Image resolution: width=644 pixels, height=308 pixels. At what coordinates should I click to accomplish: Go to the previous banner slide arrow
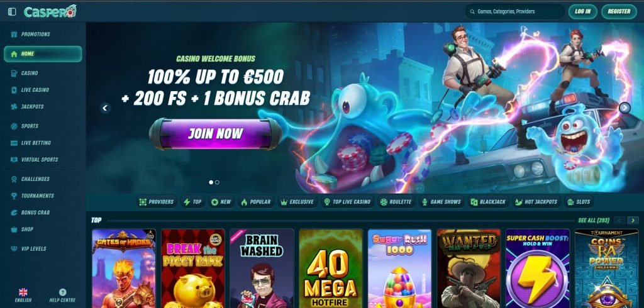coord(105,108)
